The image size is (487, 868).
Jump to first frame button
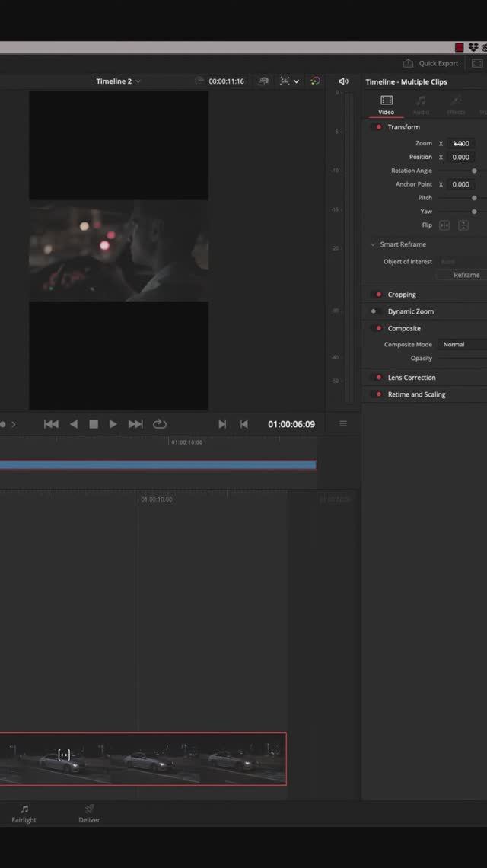pyautogui.click(x=51, y=424)
